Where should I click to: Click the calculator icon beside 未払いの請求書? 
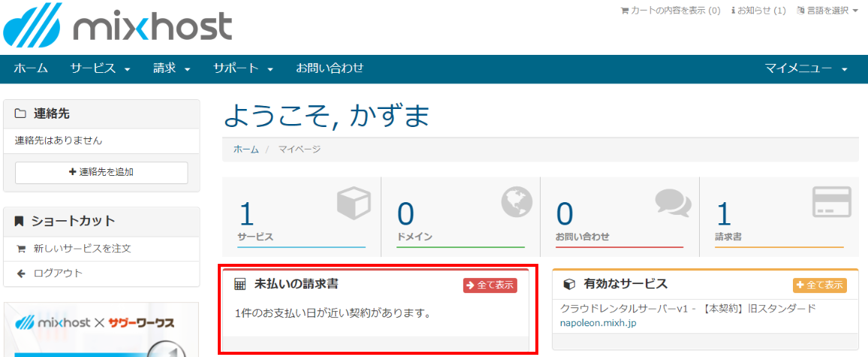(x=240, y=285)
